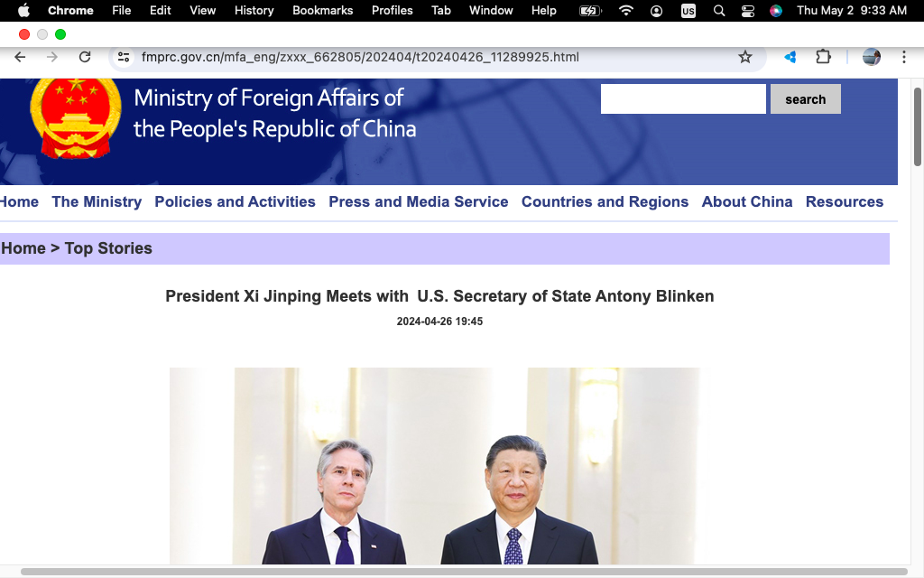Reload the page with the refresh icon
The height and width of the screenshot is (578, 924).
[x=85, y=57]
